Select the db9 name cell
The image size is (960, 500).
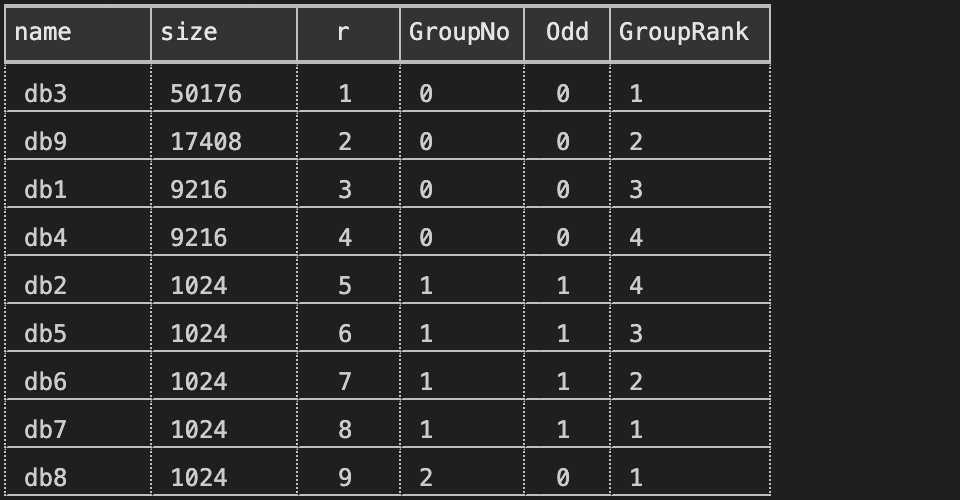coord(78,136)
